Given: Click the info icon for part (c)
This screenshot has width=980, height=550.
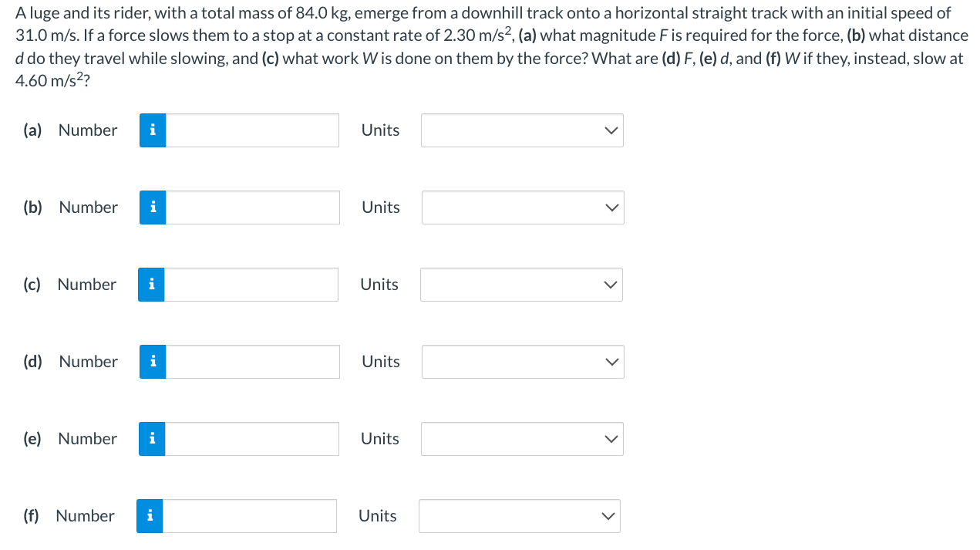Looking at the screenshot, I should point(151,285).
